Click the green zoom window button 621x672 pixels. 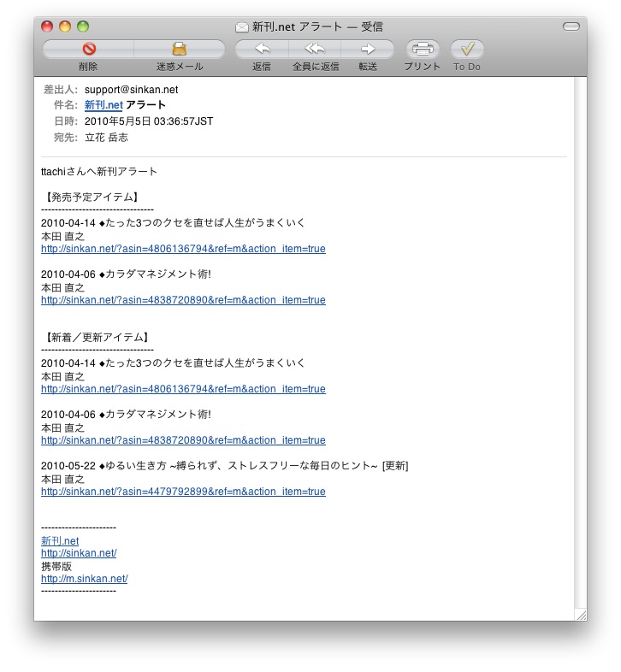[x=83, y=27]
